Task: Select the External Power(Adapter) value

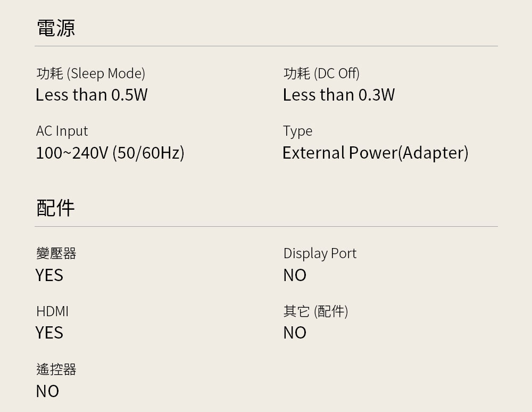Action: 375,153
